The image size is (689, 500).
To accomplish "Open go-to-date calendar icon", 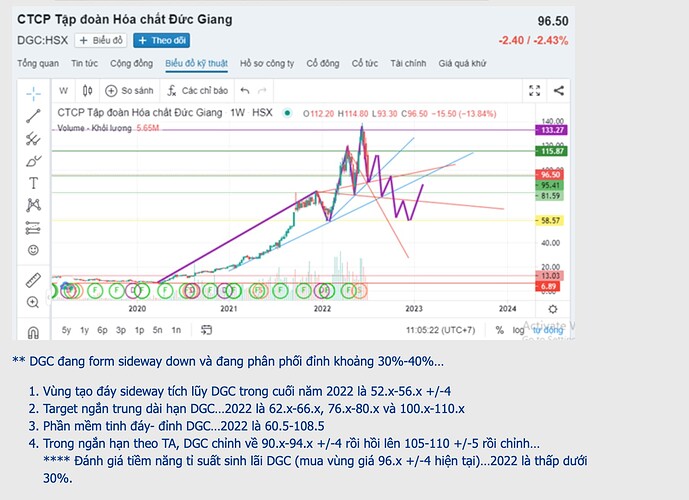I will point(206,330).
